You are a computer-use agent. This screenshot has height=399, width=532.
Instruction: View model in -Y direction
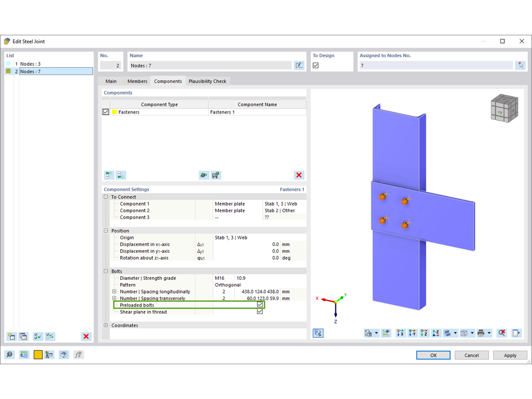point(412,333)
